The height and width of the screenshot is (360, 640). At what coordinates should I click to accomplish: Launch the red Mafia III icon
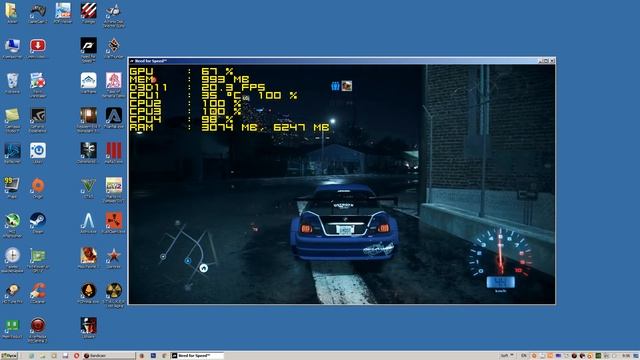pyautogui.click(x=113, y=151)
